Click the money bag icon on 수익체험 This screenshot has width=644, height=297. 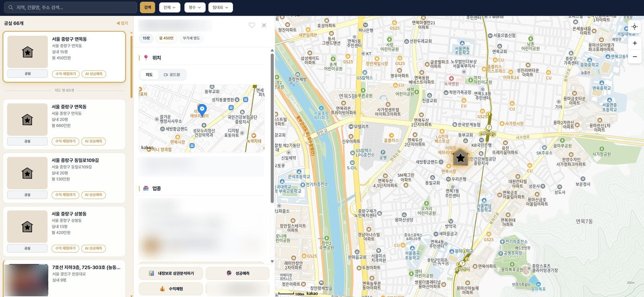pyautogui.click(x=163, y=289)
